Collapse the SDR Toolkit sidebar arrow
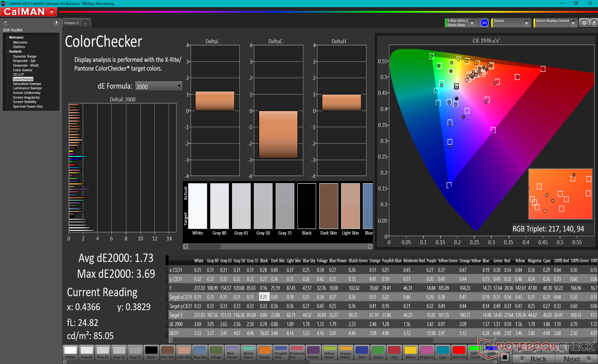Viewport: 598px width, 364px height. point(56,22)
